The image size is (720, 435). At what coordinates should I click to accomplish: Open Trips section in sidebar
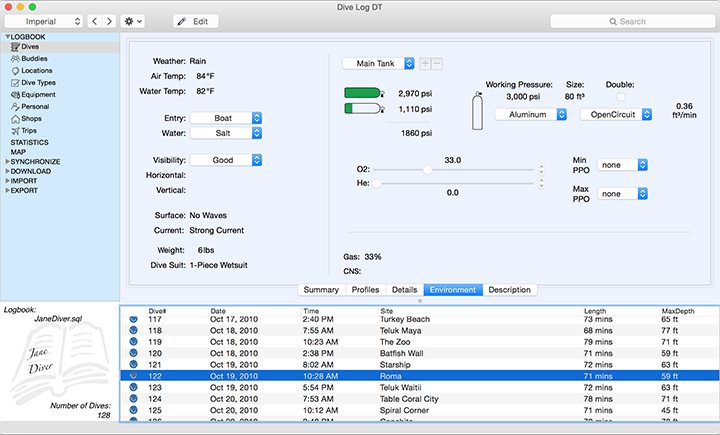[28, 130]
